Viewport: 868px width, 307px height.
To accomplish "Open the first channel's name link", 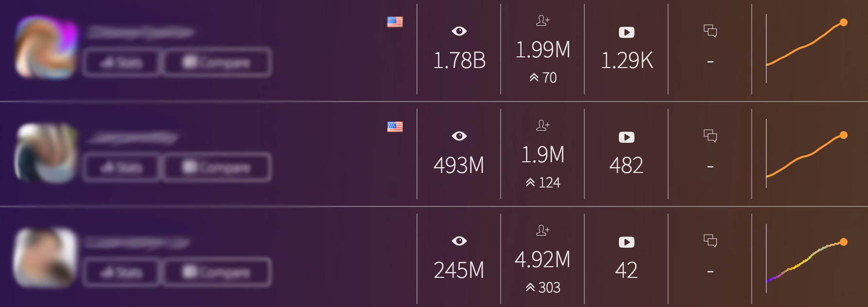I will pos(141,33).
